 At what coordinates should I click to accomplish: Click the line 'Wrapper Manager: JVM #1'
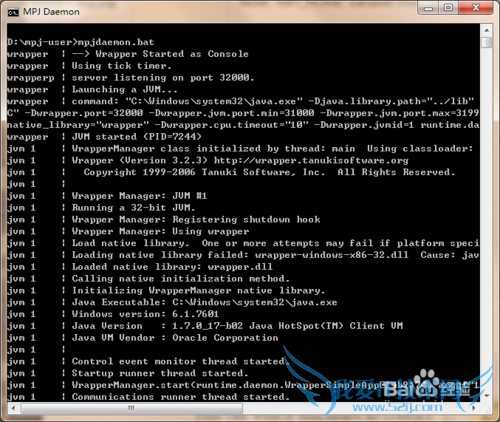pyautogui.click(x=139, y=196)
